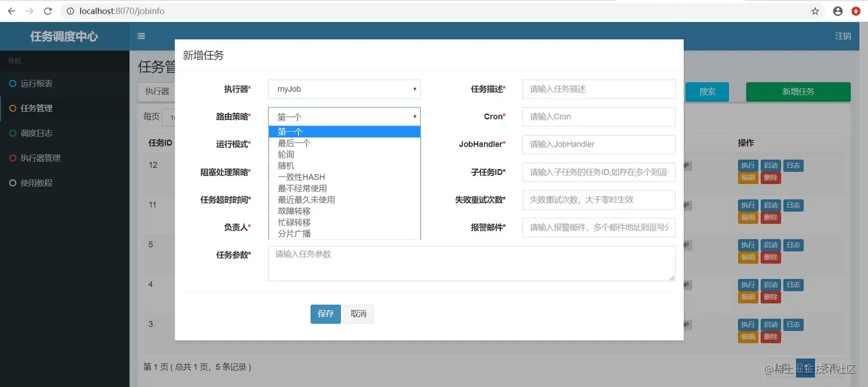Click 编辑 button for task 12
Viewport: 868px width, 387px height.
(x=748, y=178)
